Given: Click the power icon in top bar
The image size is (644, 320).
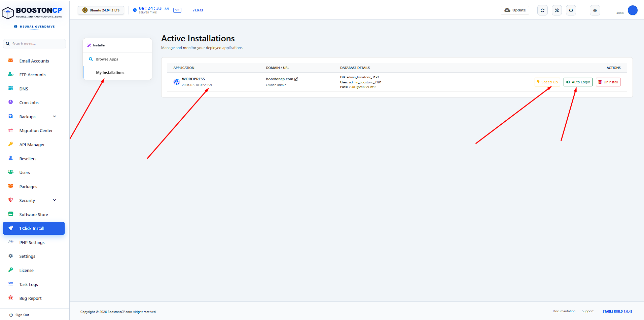Looking at the screenshot, I should (x=571, y=10).
